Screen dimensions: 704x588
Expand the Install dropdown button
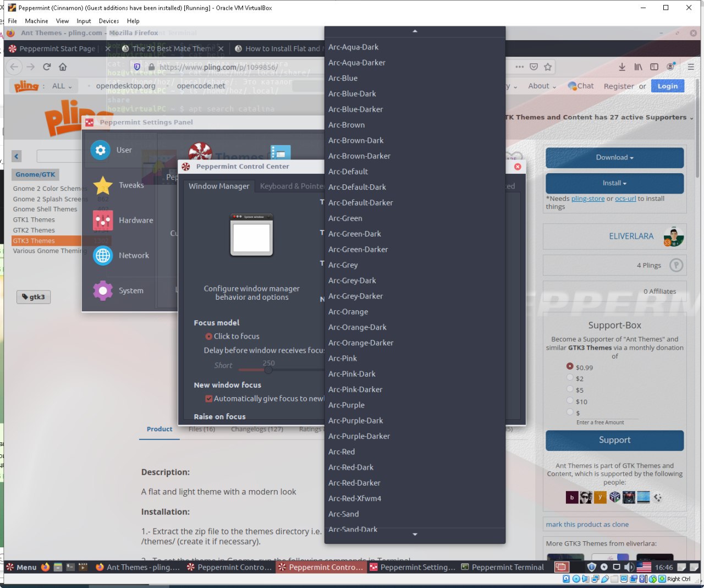coord(614,183)
